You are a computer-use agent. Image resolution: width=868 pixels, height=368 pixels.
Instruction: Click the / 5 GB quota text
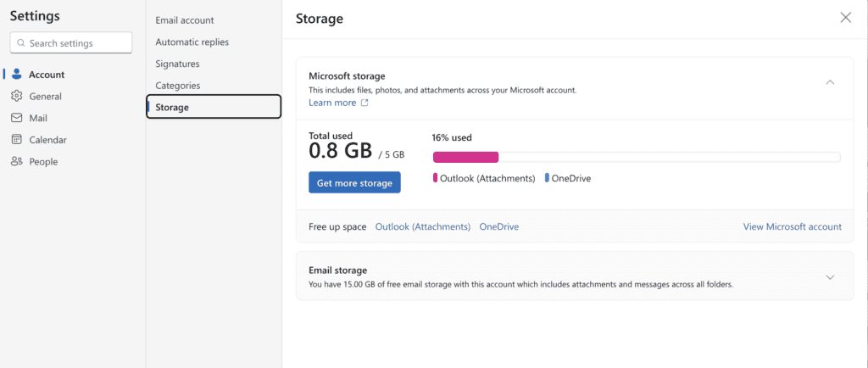pyautogui.click(x=392, y=155)
